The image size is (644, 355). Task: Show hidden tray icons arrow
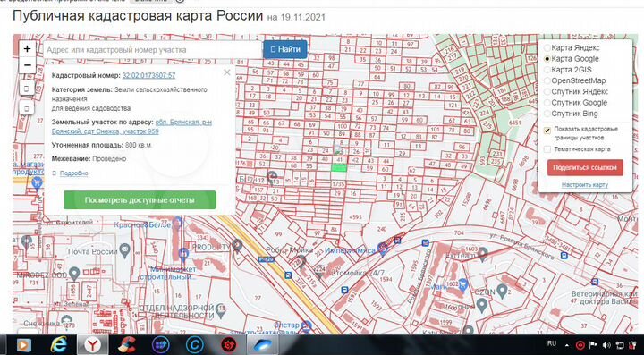click(x=568, y=345)
